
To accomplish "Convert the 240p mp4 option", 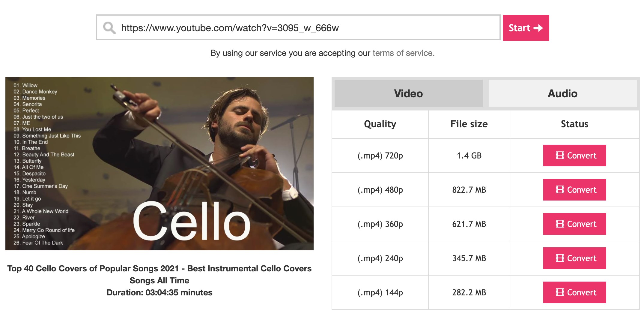I will 574,258.
